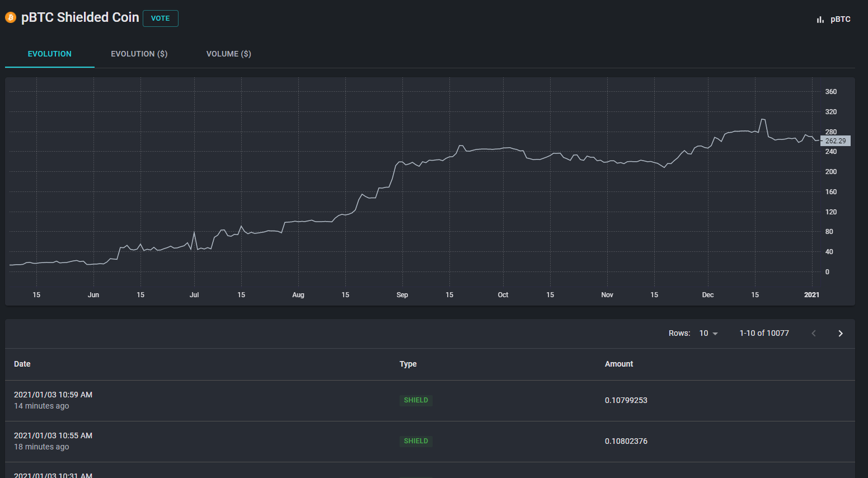Click the Dec label on chart axis
The image size is (868, 478).
pos(708,295)
